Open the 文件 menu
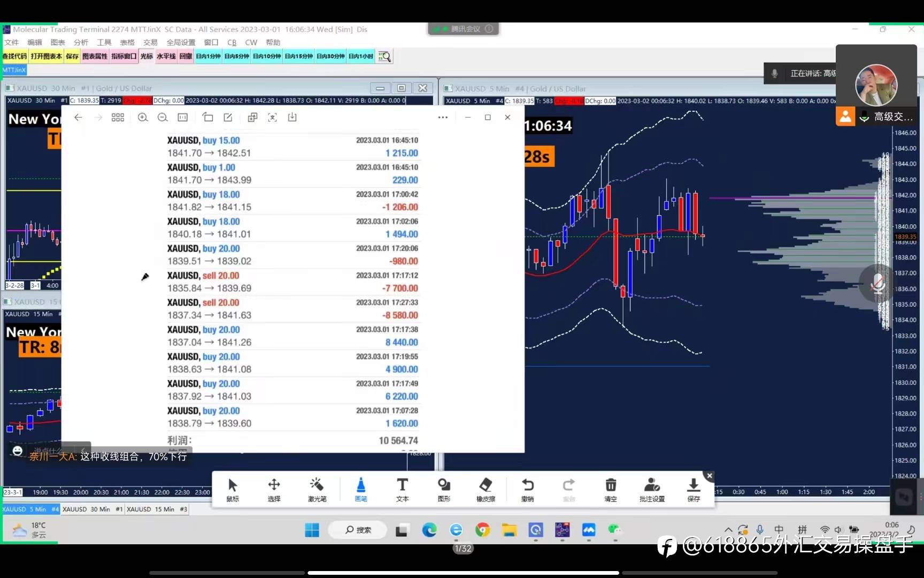This screenshot has width=924, height=578. pos(11,42)
